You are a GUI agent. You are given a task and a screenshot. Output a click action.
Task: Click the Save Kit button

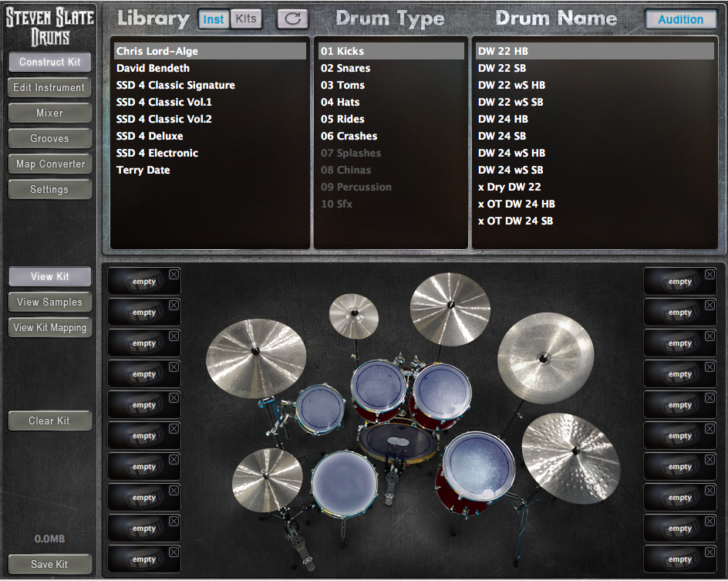[49, 564]
